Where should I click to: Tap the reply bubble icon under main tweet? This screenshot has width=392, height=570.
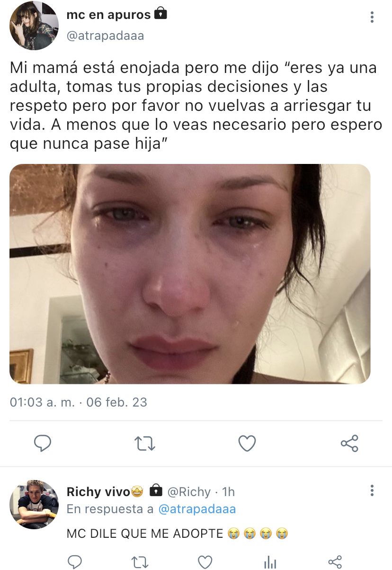coord(43,443)
